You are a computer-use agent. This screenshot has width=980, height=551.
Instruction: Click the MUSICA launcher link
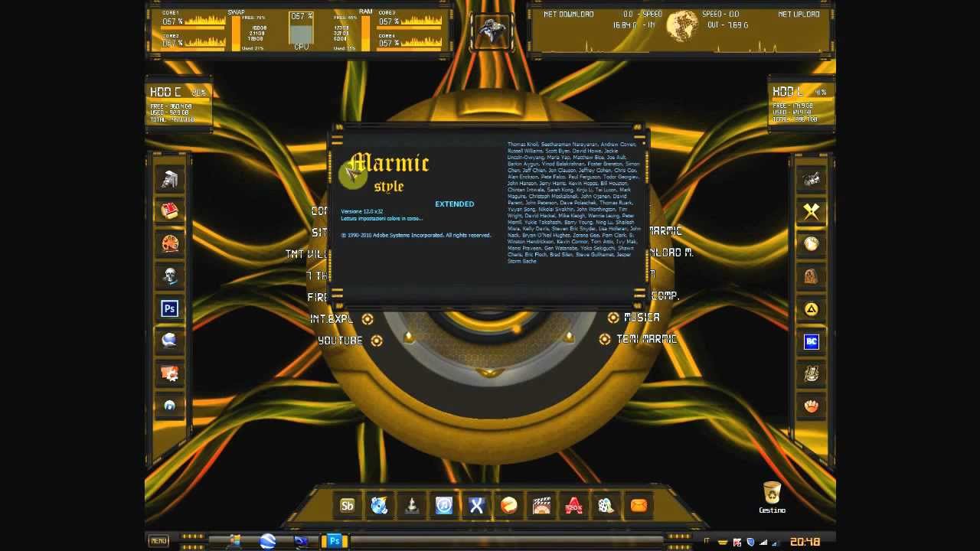[642, 317]
